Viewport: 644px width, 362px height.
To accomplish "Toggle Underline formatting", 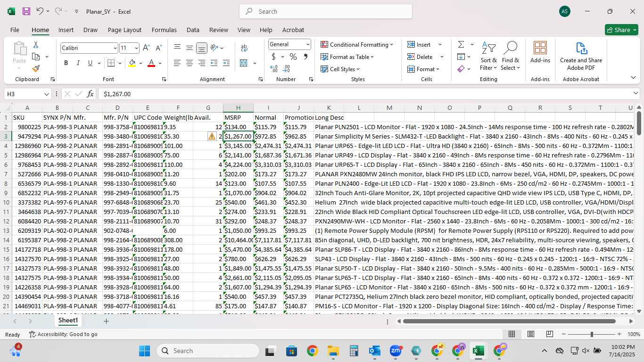I will click(x=90, y=63).
